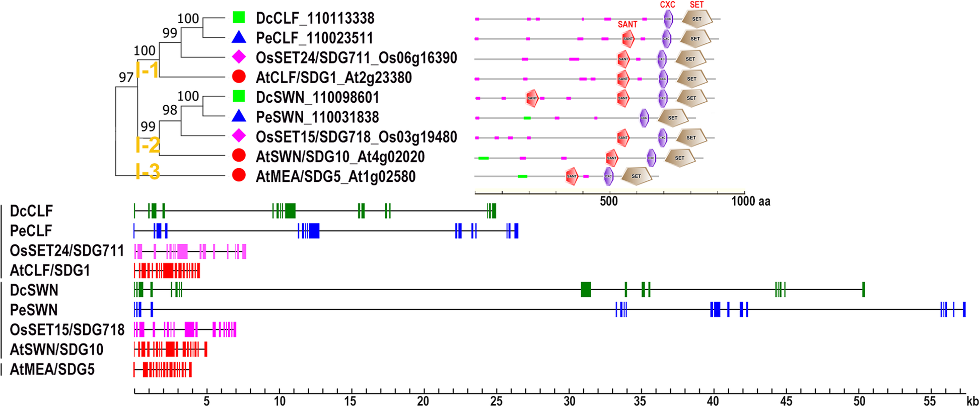The width and height of the screenshot is (980, 407).
Task: Select the AtSWN/SDG10 gene structure row label
Action: [x=56, y=350]
